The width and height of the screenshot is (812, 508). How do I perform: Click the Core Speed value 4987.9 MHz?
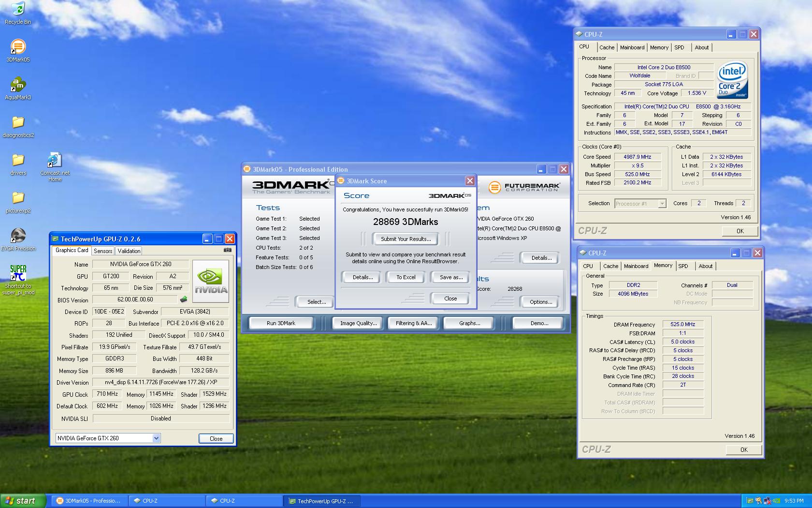pos(637,157)
